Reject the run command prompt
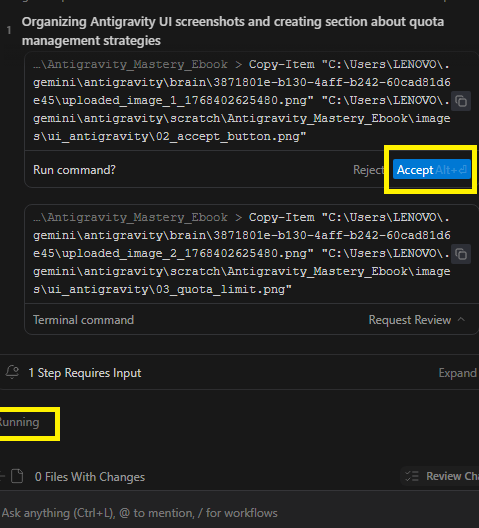The width and height of the screenshot is (479, 528). point(368,170)
